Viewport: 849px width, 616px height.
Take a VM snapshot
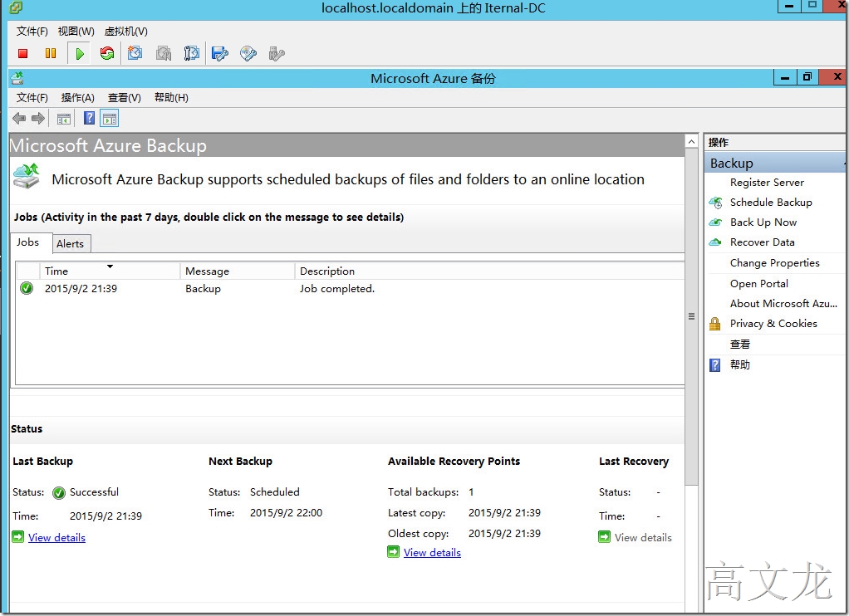135,53
